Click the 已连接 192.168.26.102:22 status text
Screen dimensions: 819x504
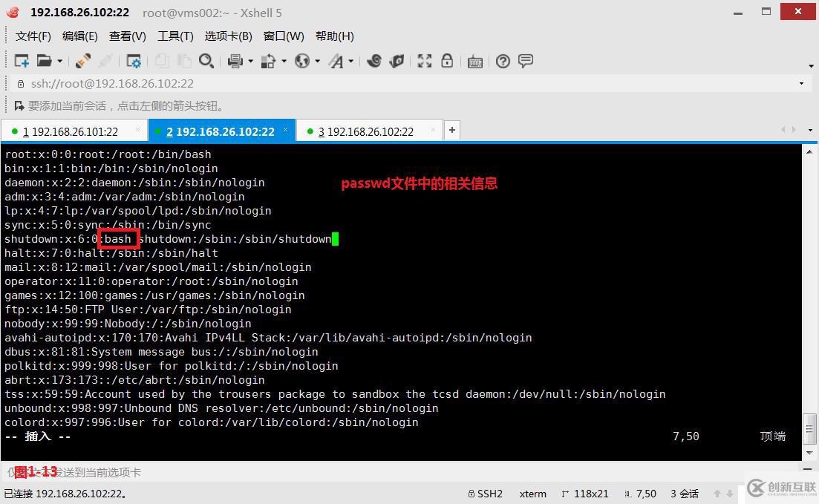(x=65, y=494)
